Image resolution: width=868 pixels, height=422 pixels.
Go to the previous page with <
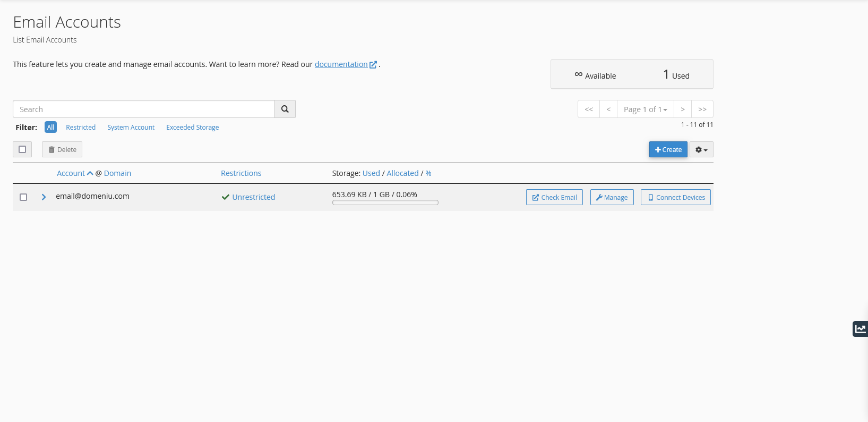(608, 109)
